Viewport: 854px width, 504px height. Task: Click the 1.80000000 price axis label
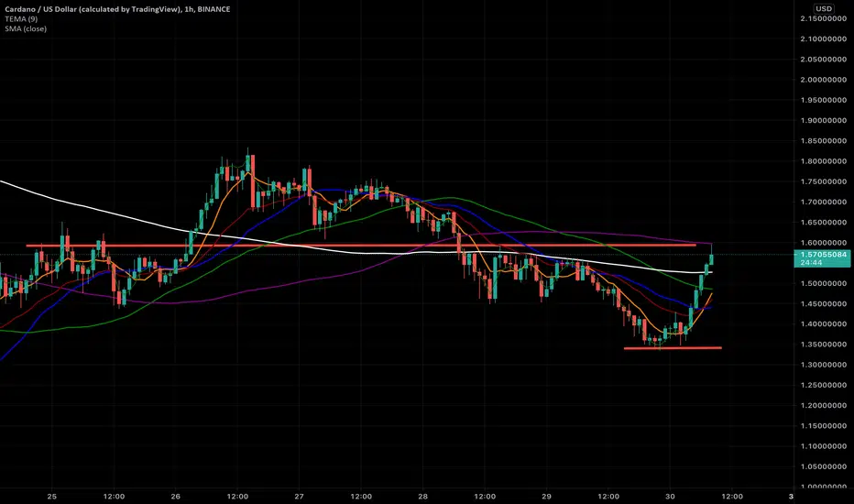click(823, 161)
